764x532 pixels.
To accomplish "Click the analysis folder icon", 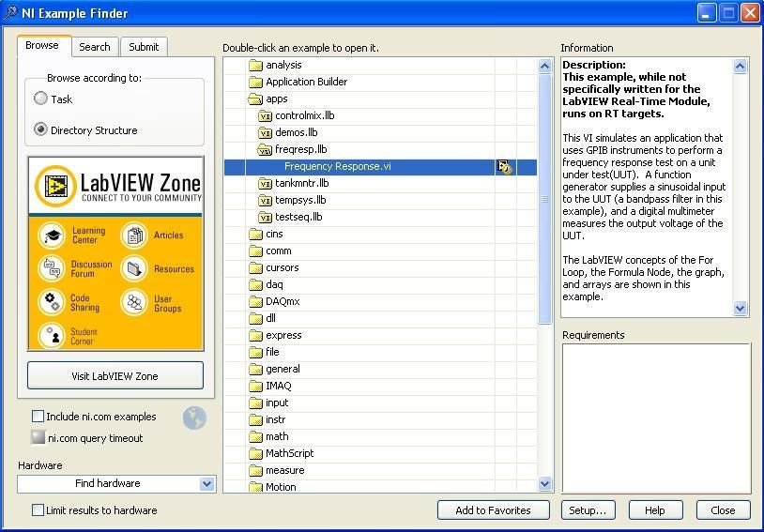I will (256, 66).
